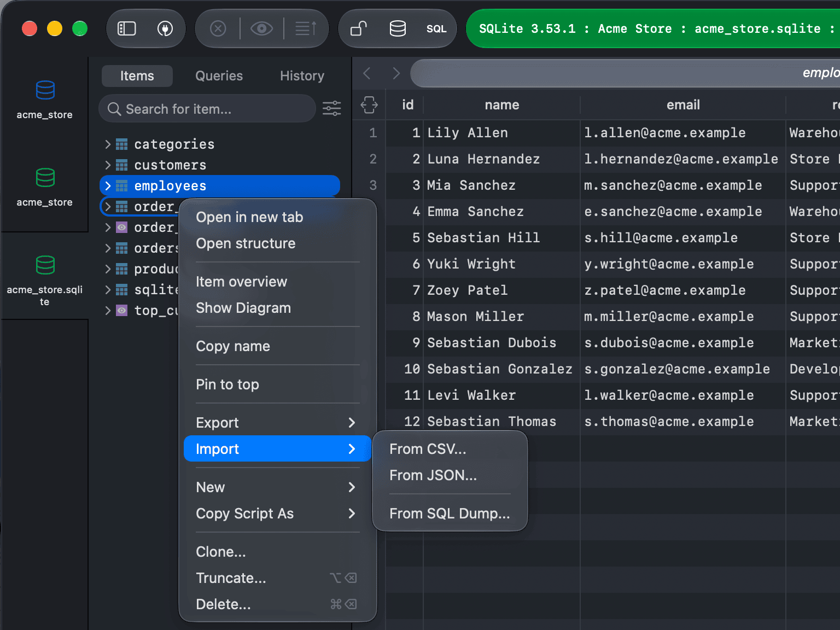Choose From CSV... import option
840x630 pixels.
point(450,449)
